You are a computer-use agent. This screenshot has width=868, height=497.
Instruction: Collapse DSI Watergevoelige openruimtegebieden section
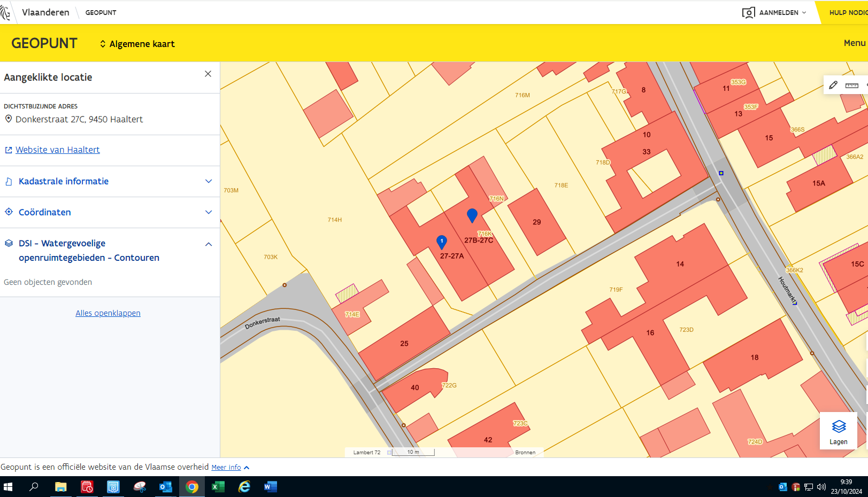(208, 244)
